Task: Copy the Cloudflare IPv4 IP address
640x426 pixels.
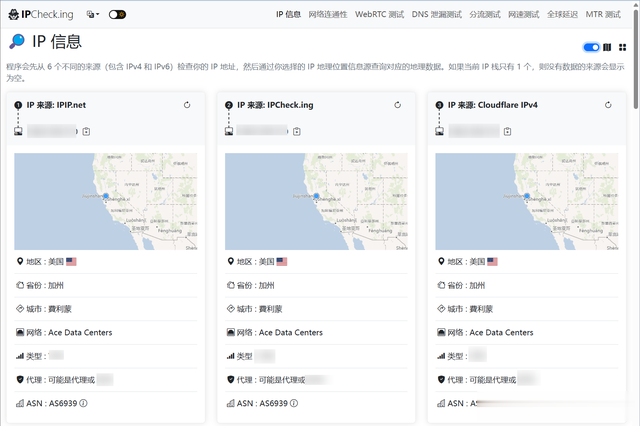Action: coord(507,131)
